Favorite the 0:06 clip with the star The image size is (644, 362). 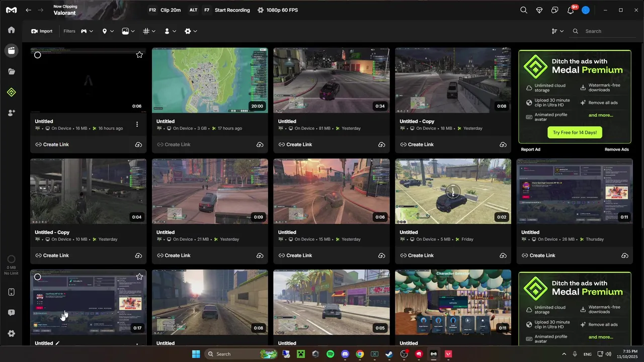139,55
